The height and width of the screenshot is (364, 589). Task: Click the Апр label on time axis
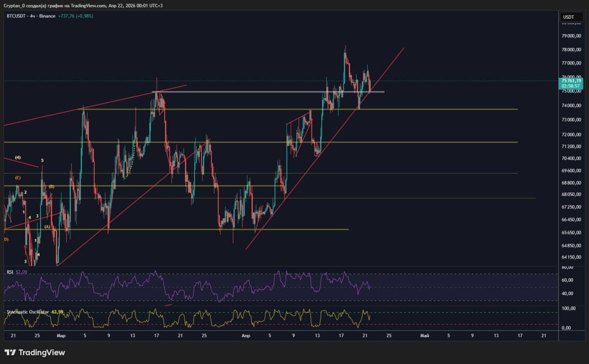coord(246,335)
